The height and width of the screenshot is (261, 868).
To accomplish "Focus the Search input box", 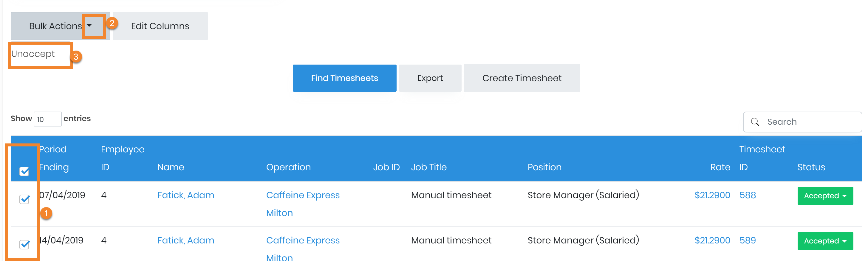I will 809,122.
